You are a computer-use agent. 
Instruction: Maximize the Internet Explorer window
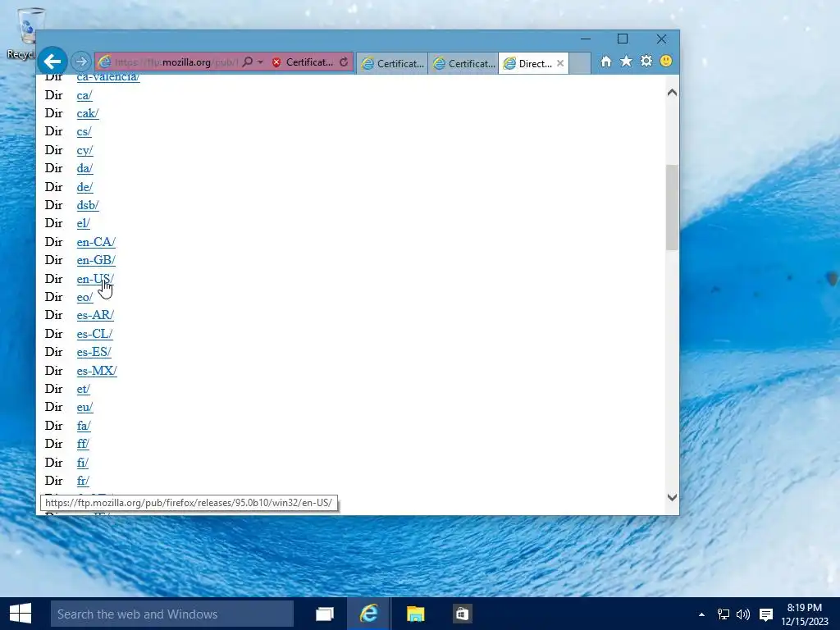point(623,39)
